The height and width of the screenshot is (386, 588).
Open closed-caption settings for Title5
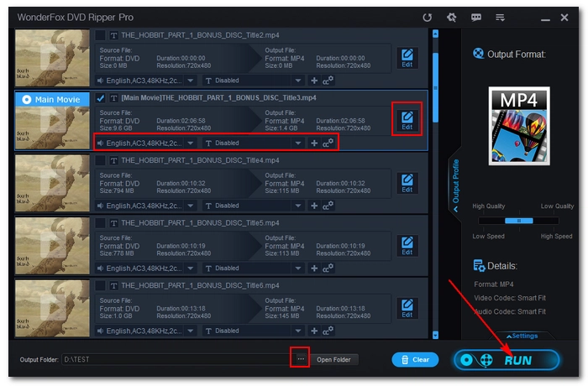tap(328, 269)
